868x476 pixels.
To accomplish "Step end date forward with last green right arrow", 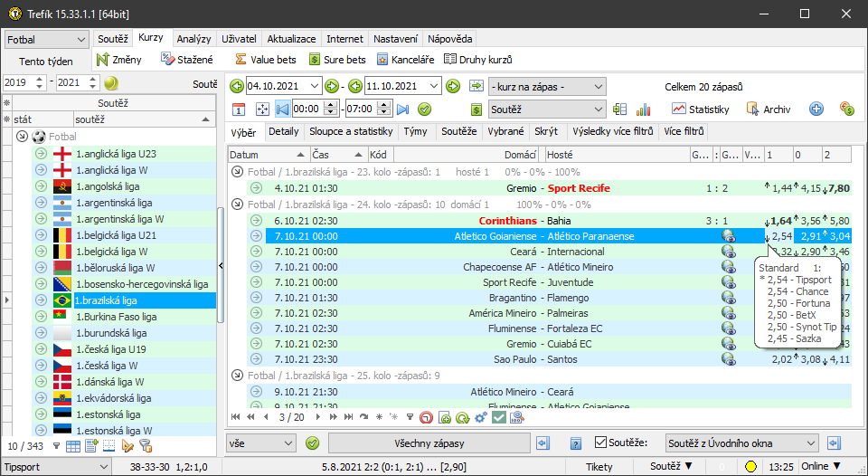I will (x=453, y=86).
